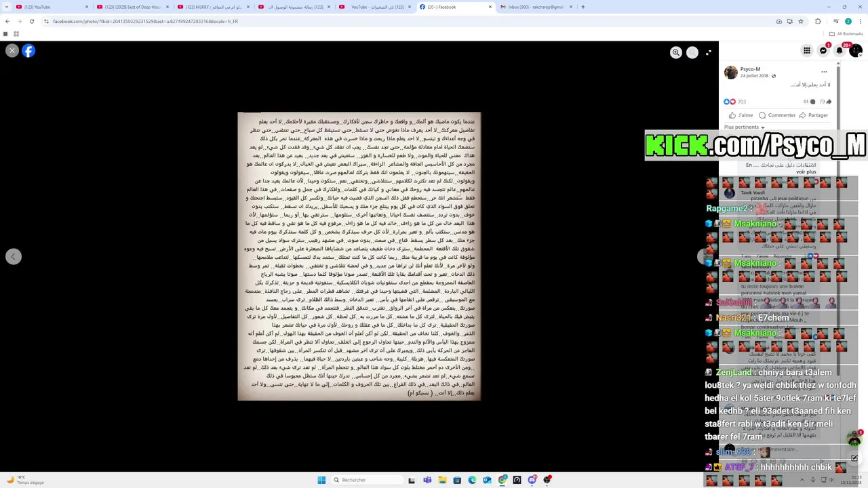This screenshot has width=868, height=488.
Task: Bookmark this page with star
Action: [801, 21]
